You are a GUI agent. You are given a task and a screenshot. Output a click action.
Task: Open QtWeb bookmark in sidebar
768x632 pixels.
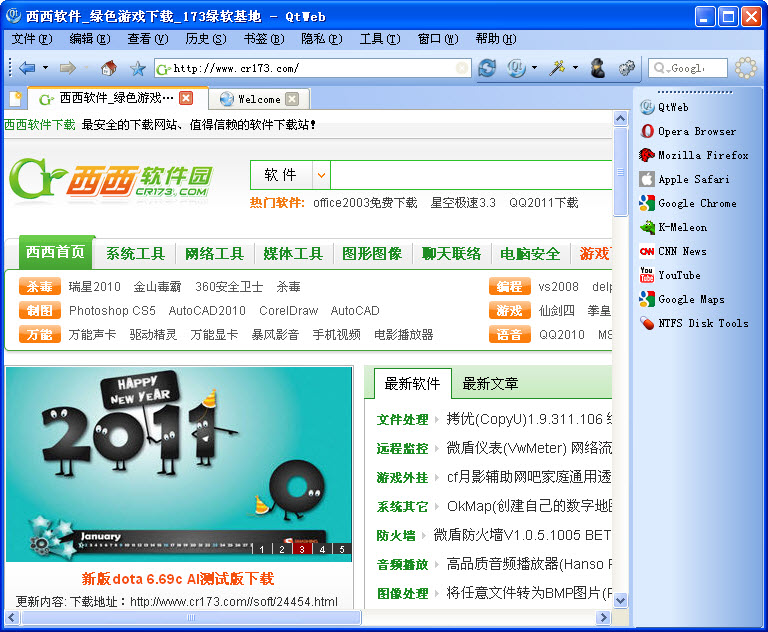665,107
